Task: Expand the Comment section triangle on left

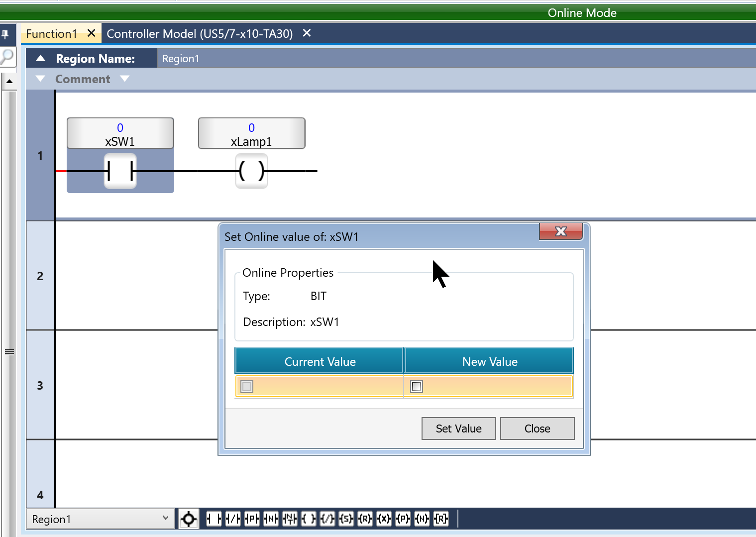Action: click(41, 79)
